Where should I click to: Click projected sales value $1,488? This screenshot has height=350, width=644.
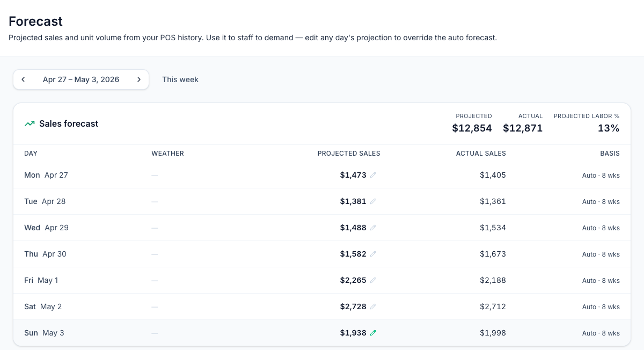353,228
